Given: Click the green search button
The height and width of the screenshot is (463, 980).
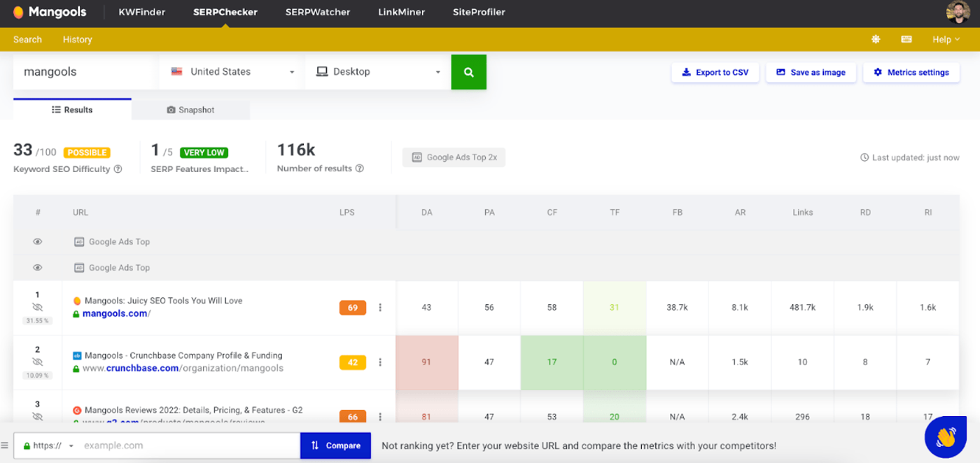Looking at the screenshot, I should (469, 72).
